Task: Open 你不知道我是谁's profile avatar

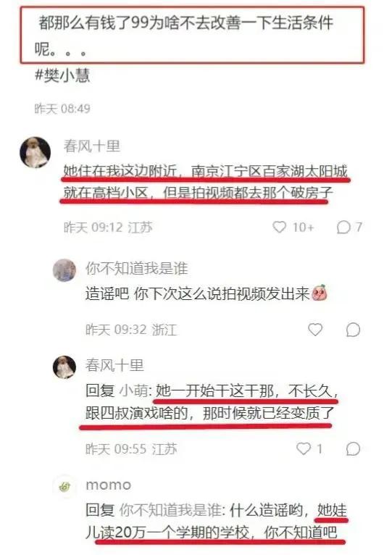Action: pos(64,270)
